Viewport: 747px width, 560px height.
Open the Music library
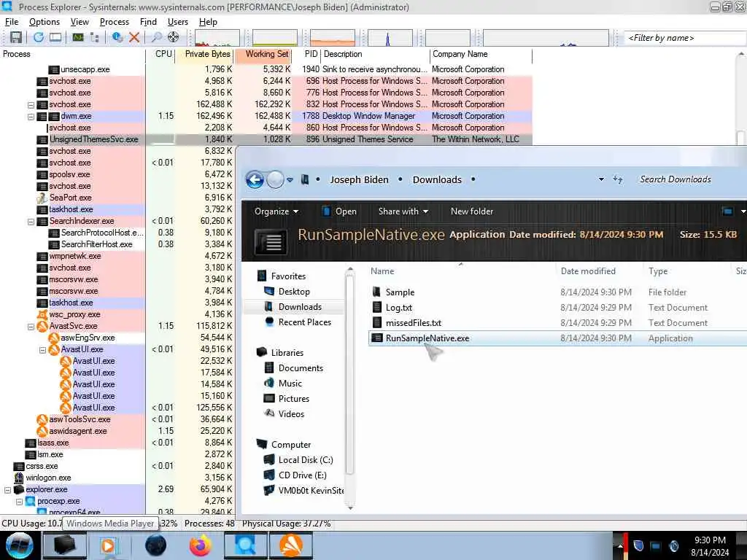point(290,384)
